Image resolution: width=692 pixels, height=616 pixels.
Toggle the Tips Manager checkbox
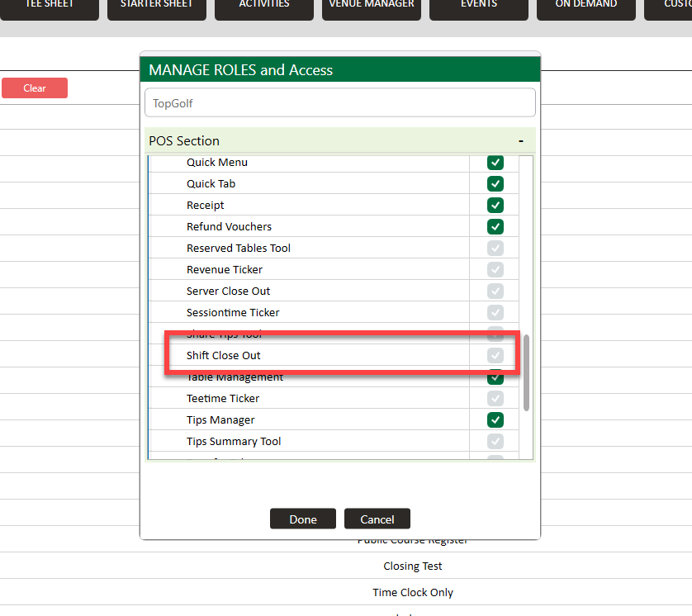[x=495, y=420]
